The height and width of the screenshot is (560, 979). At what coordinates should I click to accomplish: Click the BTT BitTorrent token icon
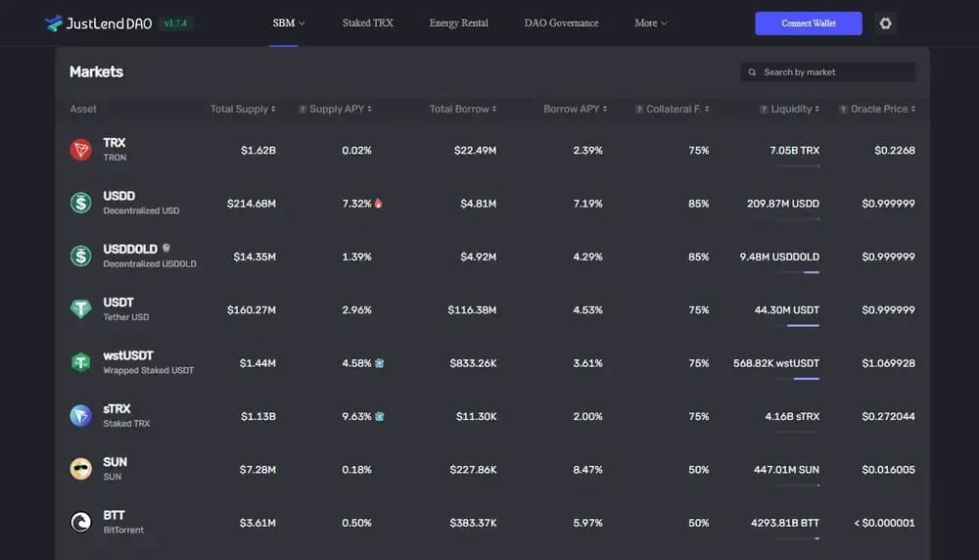[x=80, y=522]
